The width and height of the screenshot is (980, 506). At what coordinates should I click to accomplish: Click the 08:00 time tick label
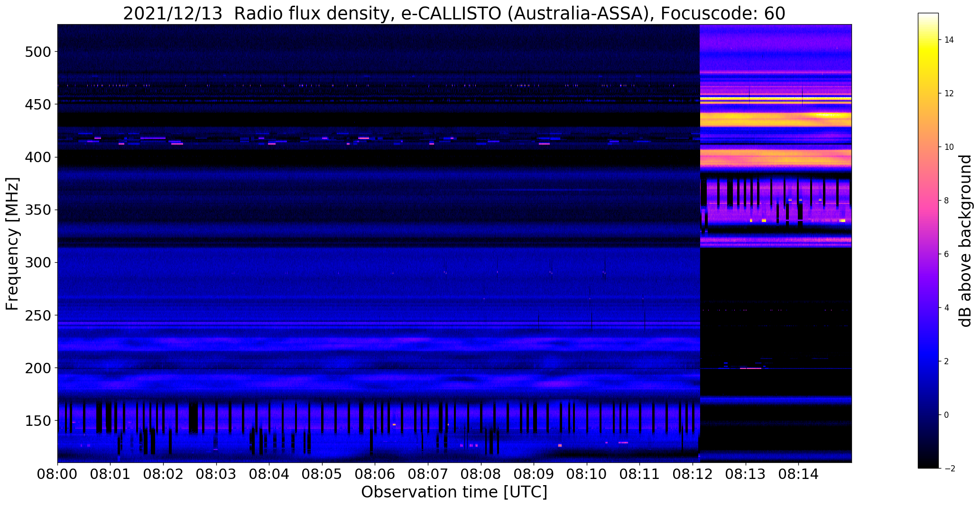tap(58, 474)
